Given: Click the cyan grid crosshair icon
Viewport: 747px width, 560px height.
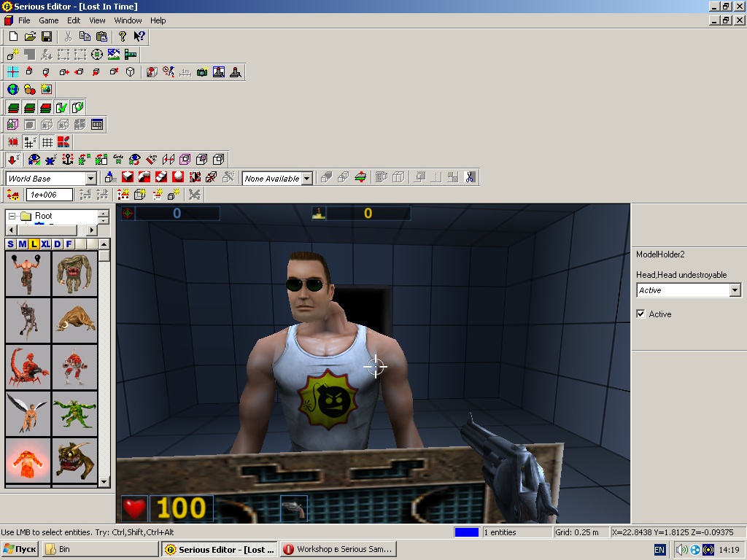Looking at the screenshot, I should tap(13, 72).
